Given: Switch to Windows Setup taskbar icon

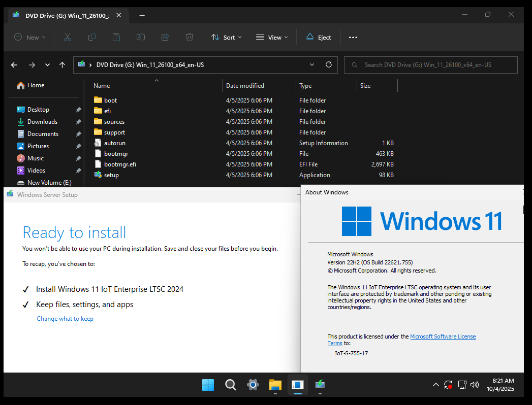Looking at the screenshot, I should coord(320,385).
